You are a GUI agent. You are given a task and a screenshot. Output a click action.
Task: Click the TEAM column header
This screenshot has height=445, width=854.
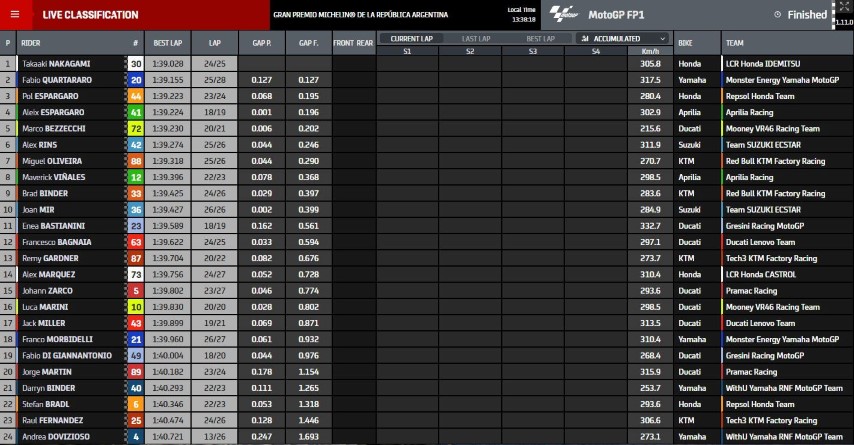point(734,43)
